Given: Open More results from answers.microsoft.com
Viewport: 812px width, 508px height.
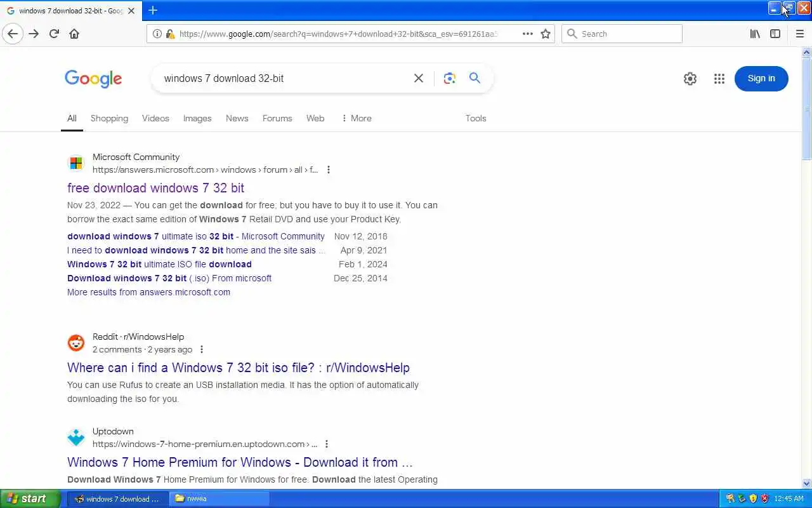Looking at the screenshot, I should (148, 292).
